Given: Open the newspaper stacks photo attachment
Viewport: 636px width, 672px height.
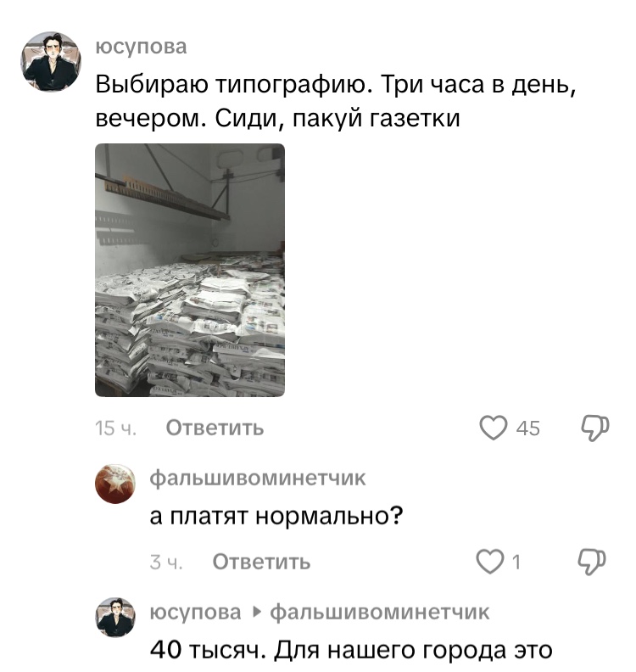Looking at the screenshot, I should [190, 270].
